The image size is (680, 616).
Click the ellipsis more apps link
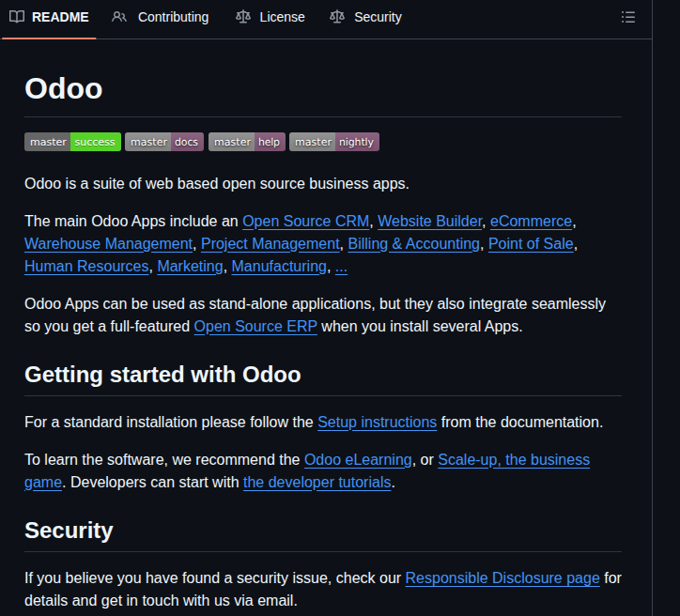pos(341,266)
